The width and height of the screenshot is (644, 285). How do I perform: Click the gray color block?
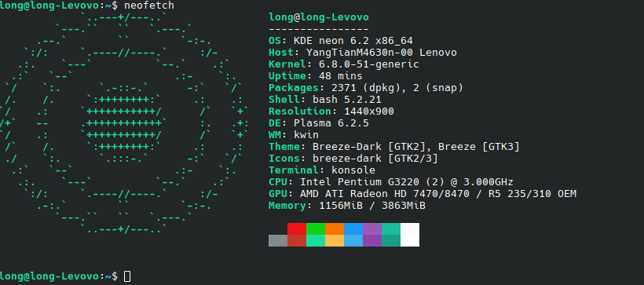tap(278, 241)
